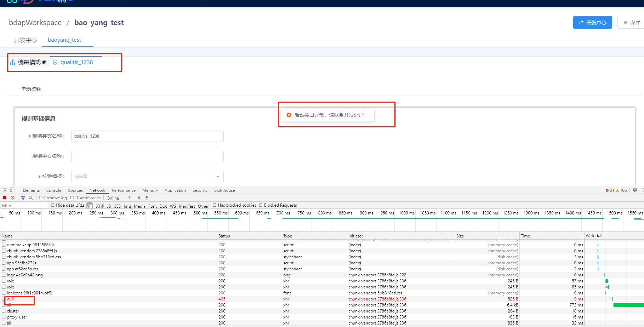Import a HAR file using the upload arrow
This screenshot has width=644, height=327.
click(x=138, y=197)
